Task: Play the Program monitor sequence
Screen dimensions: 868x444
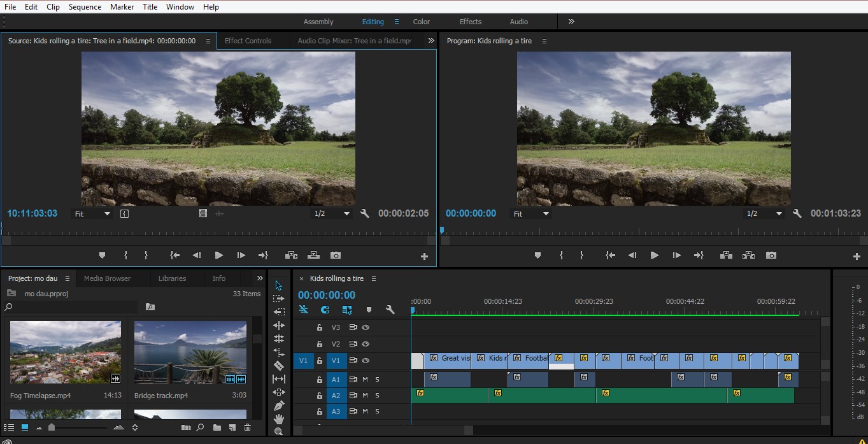Action: (655, 255)
